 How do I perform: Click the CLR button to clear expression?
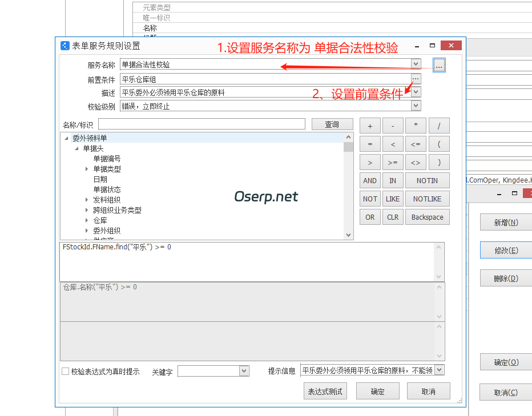click(x=392, y=217)
